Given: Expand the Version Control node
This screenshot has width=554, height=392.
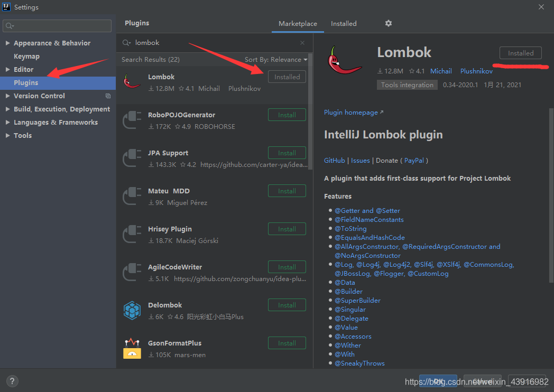Looking at the screenshot, I should pos(8,96).
